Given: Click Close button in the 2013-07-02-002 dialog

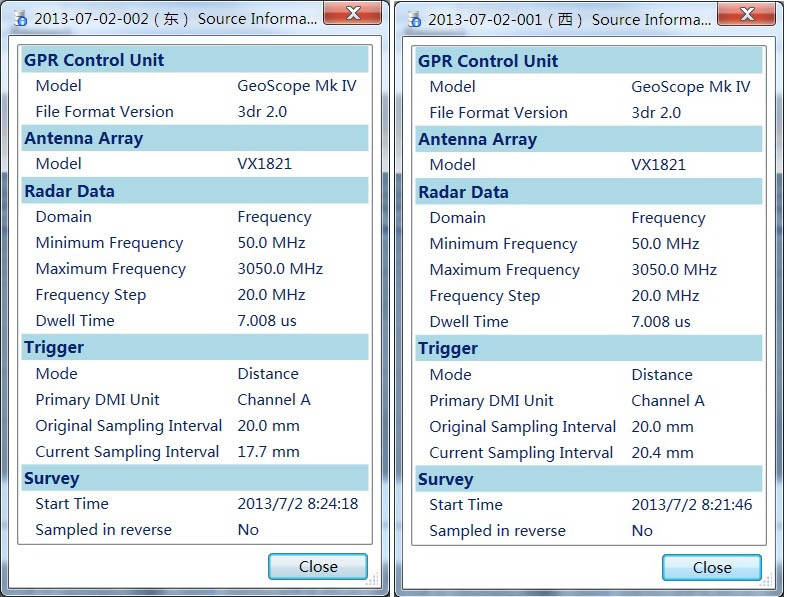Looking at the screenshot, I should pos(317,566).
